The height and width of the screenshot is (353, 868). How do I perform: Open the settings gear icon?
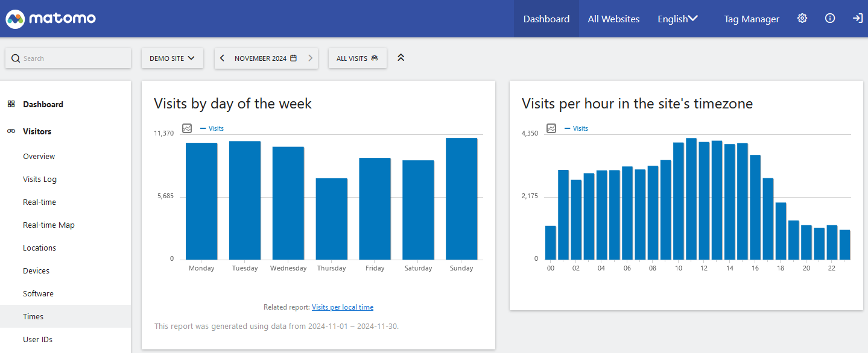802,19
